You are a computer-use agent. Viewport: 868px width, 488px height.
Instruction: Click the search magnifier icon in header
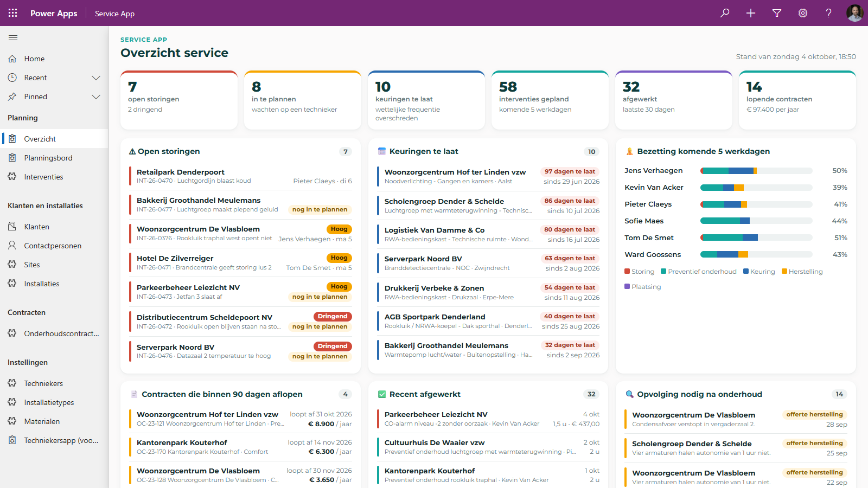pyautogui.click(x=725, y=13)
